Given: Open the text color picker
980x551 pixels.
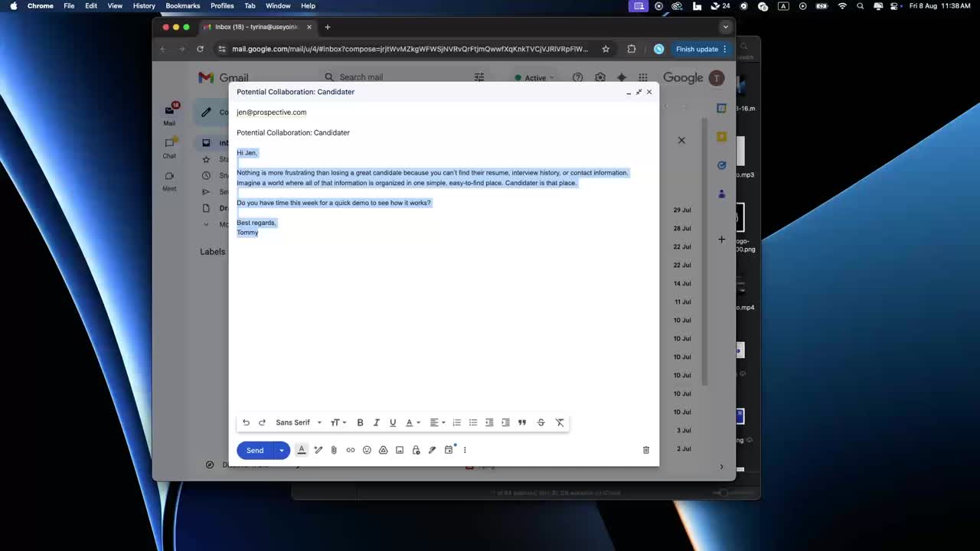Looking at the screenshot, I should click(413, 422).
